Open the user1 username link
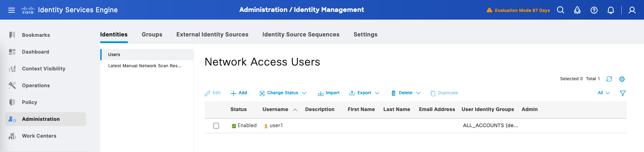 [276, 126]
